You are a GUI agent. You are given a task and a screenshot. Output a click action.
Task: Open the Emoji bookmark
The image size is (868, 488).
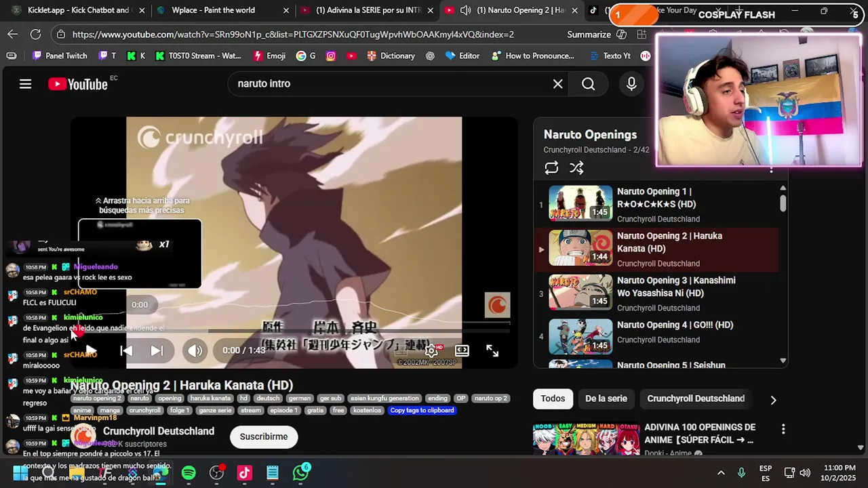pyautogui.click(x=269, y=56)
